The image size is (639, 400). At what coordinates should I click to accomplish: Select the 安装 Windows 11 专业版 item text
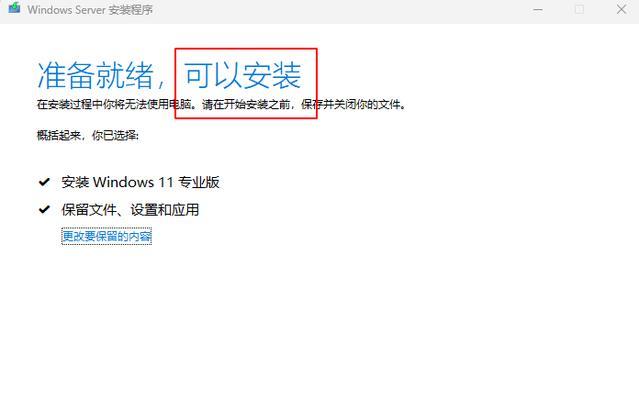click(x=141, y=182)
